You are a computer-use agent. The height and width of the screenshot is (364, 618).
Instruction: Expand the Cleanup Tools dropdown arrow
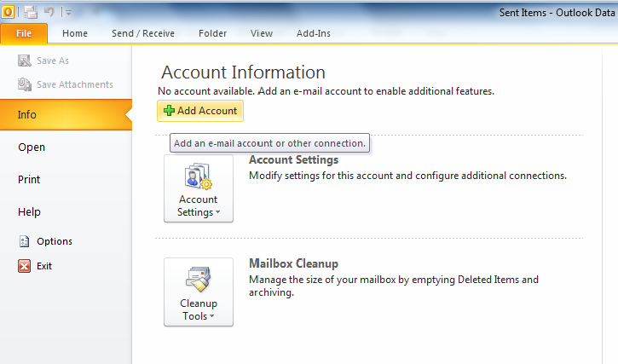tap(211, 316)
